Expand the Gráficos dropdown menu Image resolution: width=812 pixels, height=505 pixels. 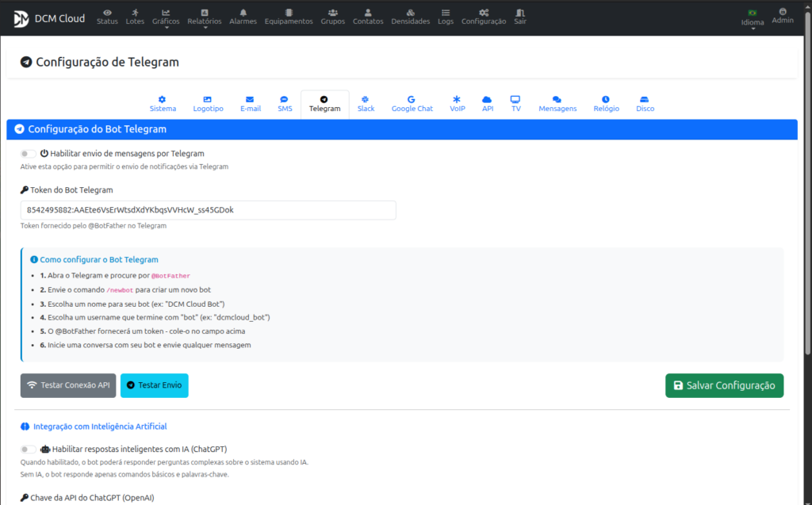pyautogui.click(x=166, y=17)
